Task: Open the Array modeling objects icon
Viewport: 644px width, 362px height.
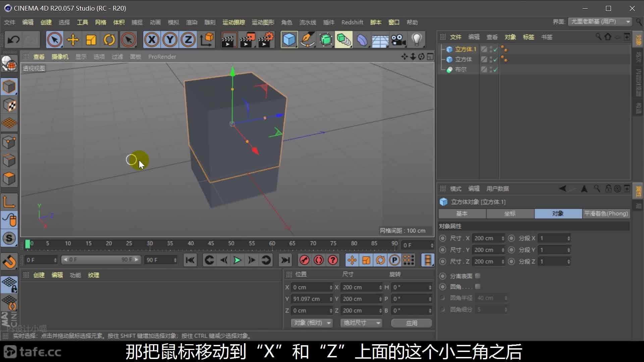Action: 344,40
